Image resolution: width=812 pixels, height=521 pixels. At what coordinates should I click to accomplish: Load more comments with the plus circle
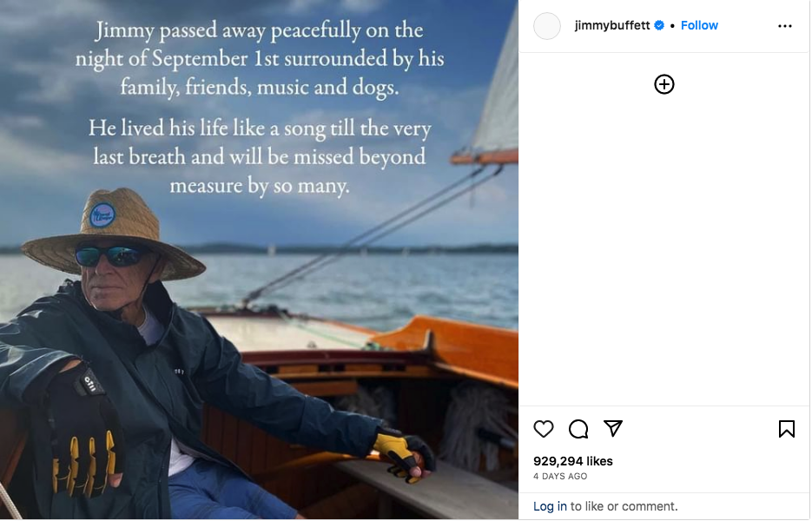click(664, 84)
